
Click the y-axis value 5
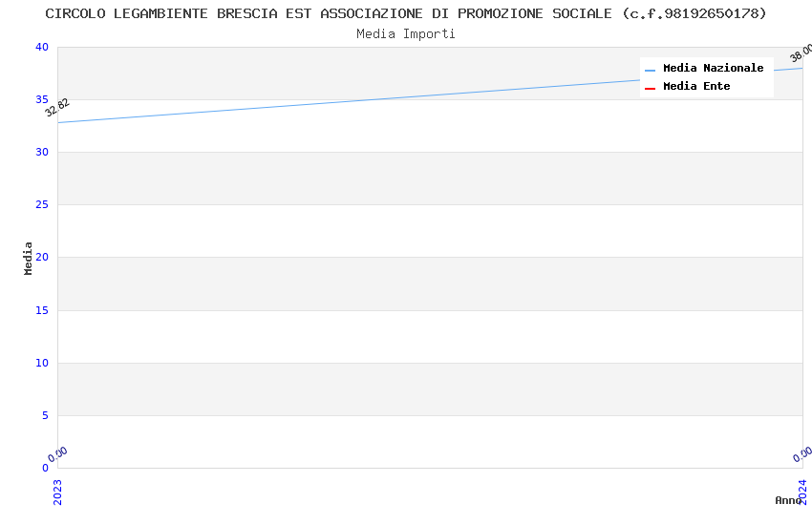pyautogui.click(x=46, y=415)
